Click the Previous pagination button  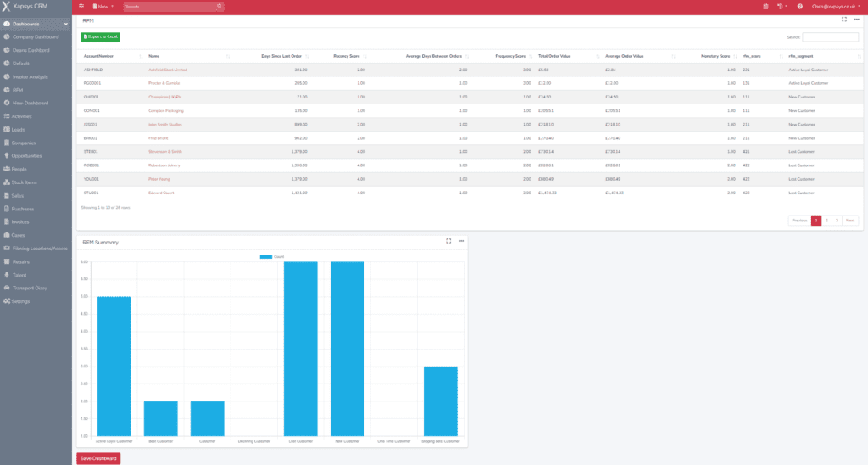[799, 221]
